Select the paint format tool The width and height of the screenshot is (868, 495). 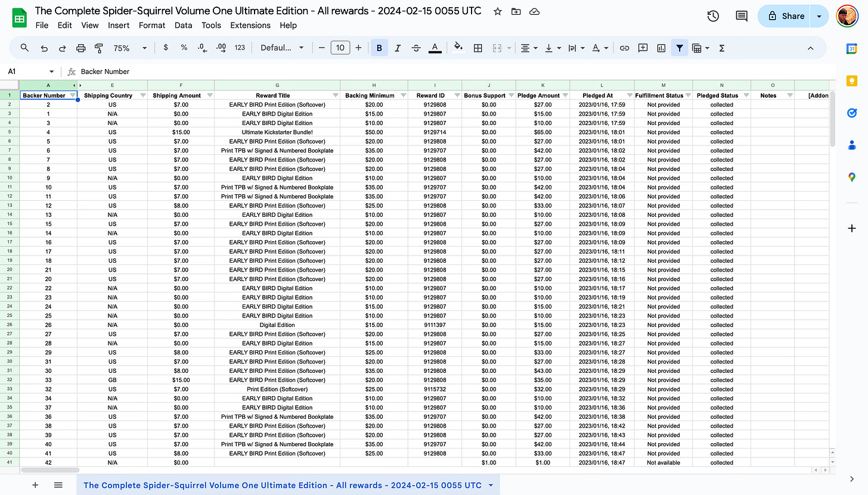(x=99, y=48)
